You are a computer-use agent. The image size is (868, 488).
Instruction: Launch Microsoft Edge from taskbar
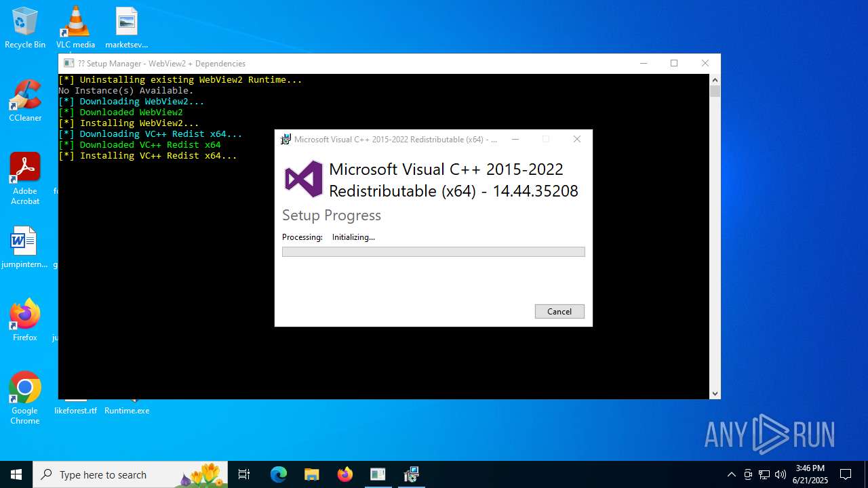pos(279,474)
